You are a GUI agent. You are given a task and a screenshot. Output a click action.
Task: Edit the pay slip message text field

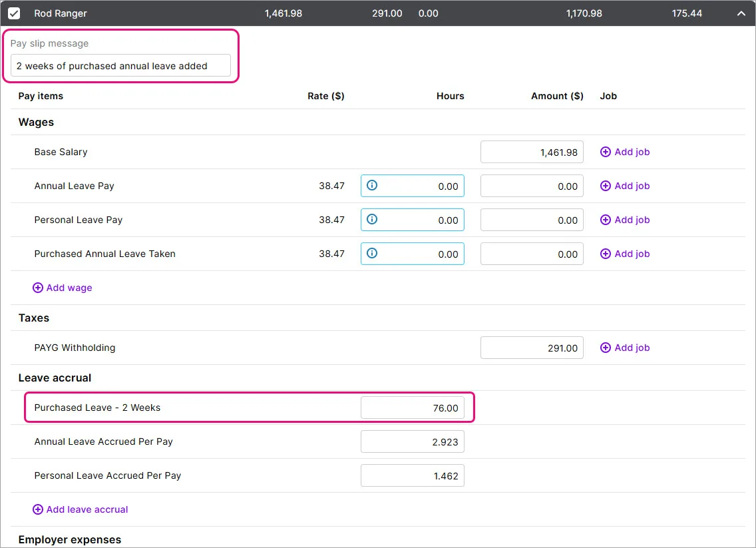coord(120,66)
